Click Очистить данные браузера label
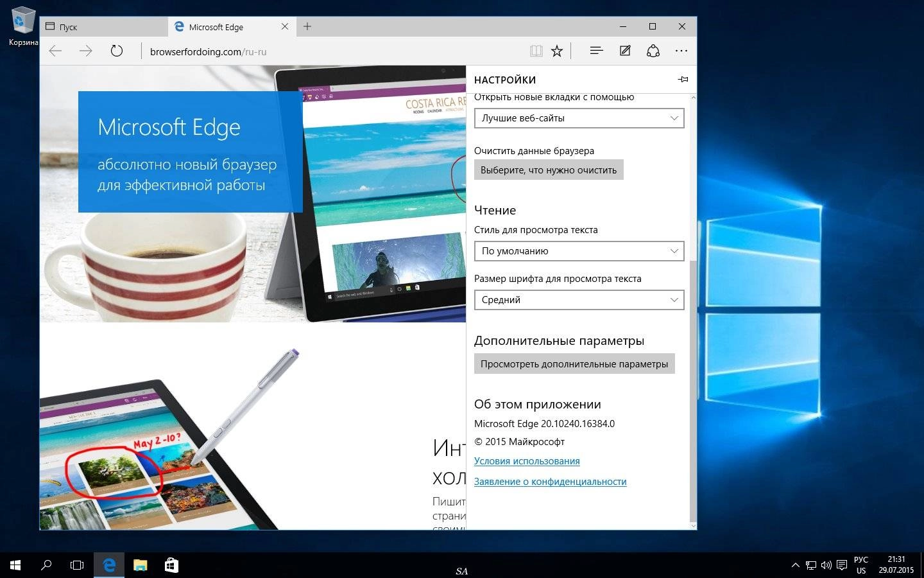Viewport: 924px width, 578px height. coord(534,151)
